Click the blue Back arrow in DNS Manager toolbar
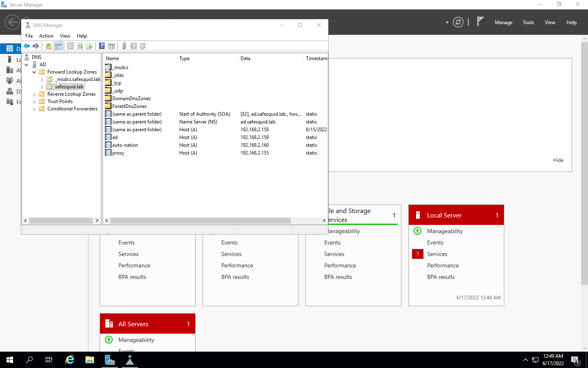588x368 pixels. point(27,46)
